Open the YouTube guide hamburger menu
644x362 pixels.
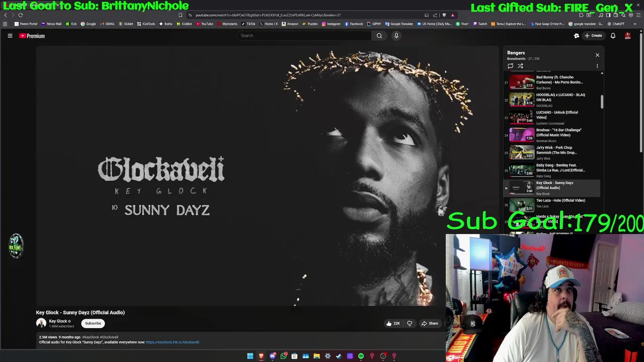click(x=10, y=36)
